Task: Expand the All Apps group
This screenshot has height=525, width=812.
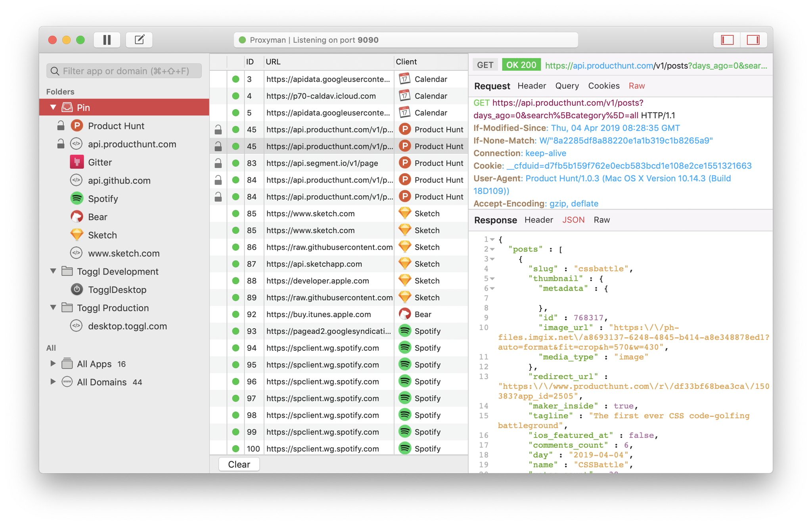Action: [x=52, y=363]
